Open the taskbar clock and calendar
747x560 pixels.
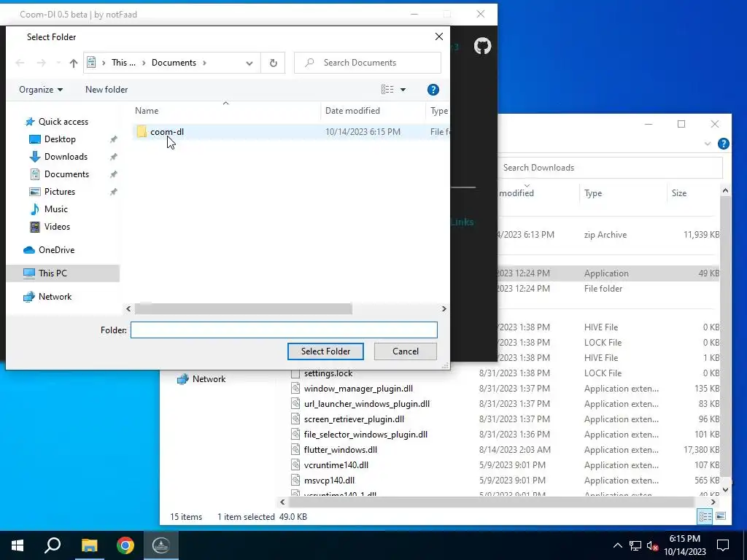[x=684, y=545]
